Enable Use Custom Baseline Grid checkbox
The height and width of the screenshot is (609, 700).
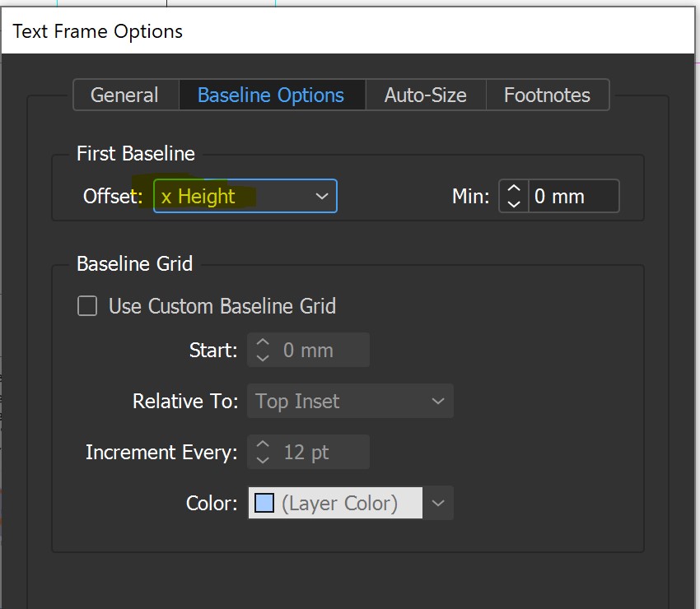[x=87, y=306]
